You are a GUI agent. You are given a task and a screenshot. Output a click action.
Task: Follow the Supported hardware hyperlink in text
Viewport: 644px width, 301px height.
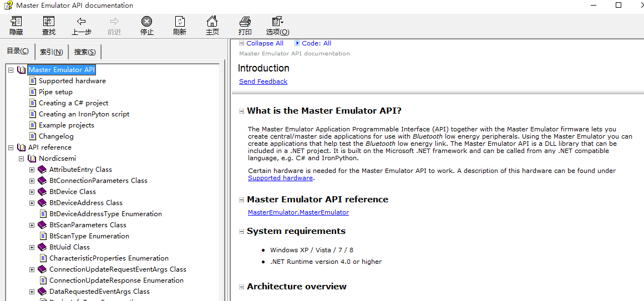point(281,178)
